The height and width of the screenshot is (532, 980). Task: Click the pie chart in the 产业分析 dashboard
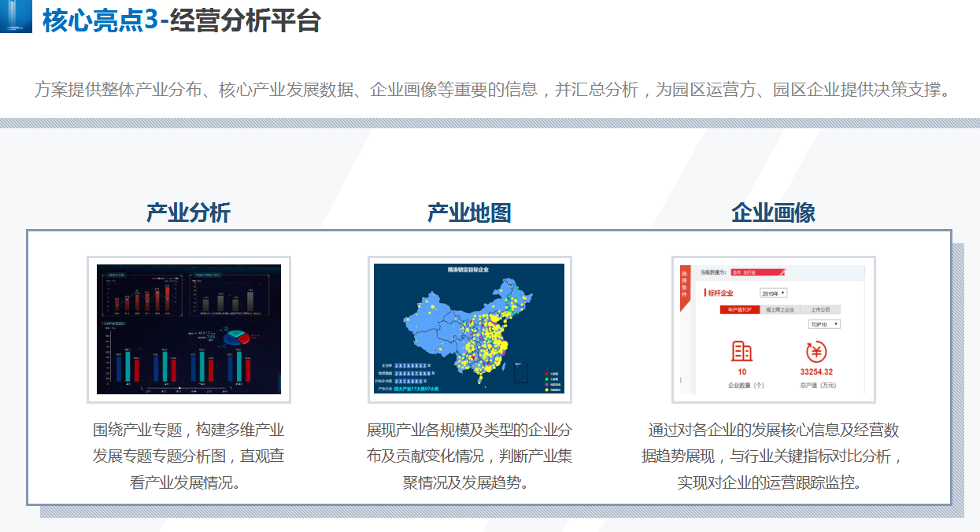pyautogui.click(x=238, y=337)
